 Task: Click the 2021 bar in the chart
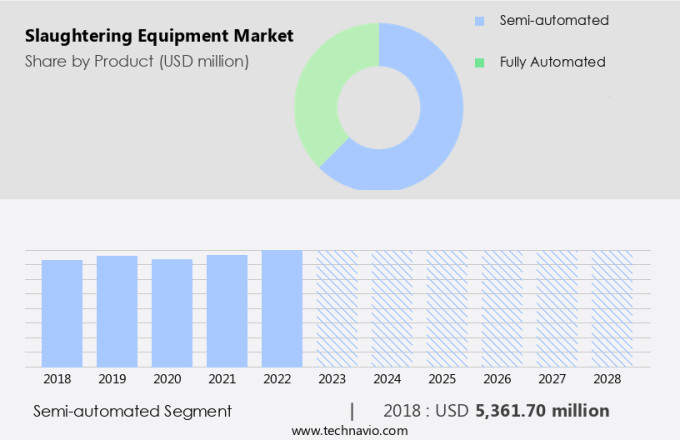[x=227, y=311]
